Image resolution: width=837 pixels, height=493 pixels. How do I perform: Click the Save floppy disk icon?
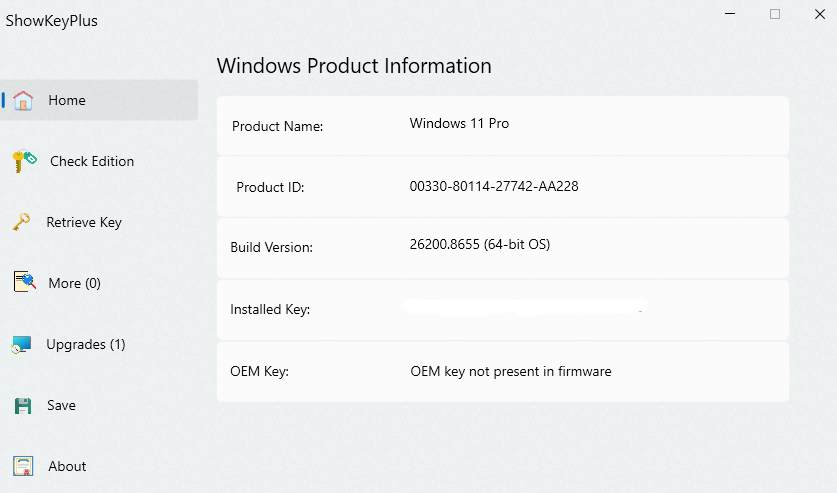22,406
